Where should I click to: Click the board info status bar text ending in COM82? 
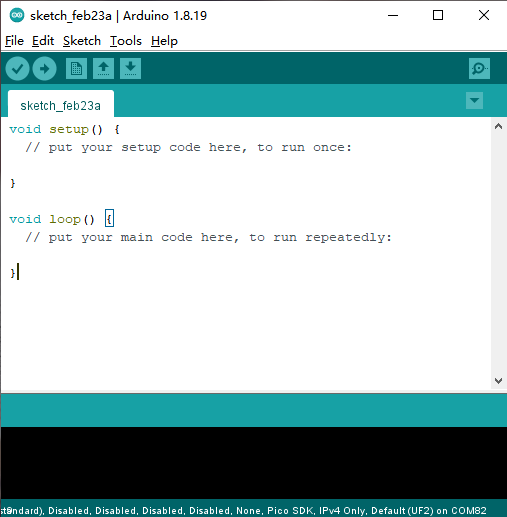click(243, 511)
